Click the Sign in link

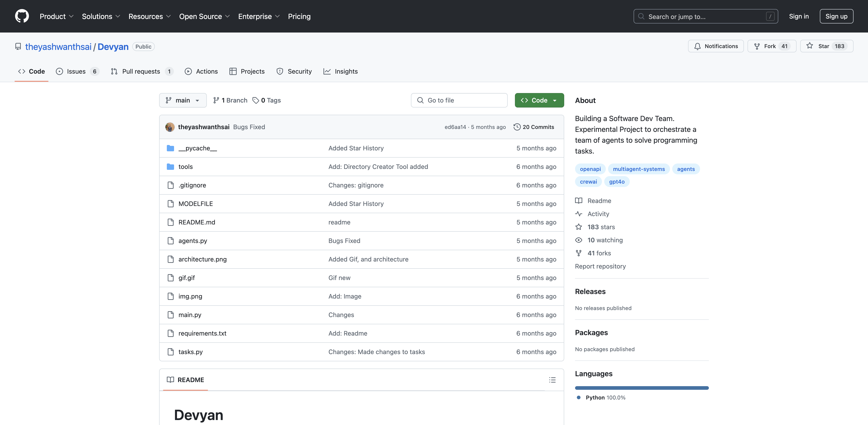(x=799, y=16)
